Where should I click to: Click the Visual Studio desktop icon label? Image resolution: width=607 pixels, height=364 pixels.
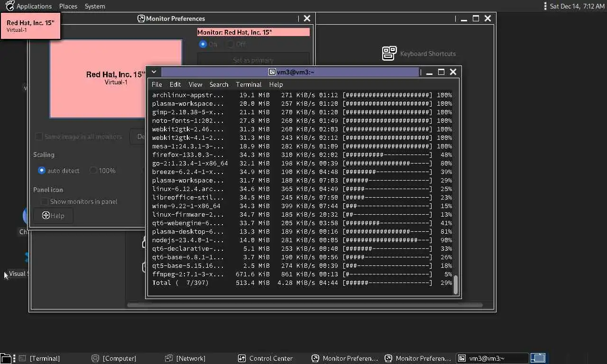pos(19,273)
